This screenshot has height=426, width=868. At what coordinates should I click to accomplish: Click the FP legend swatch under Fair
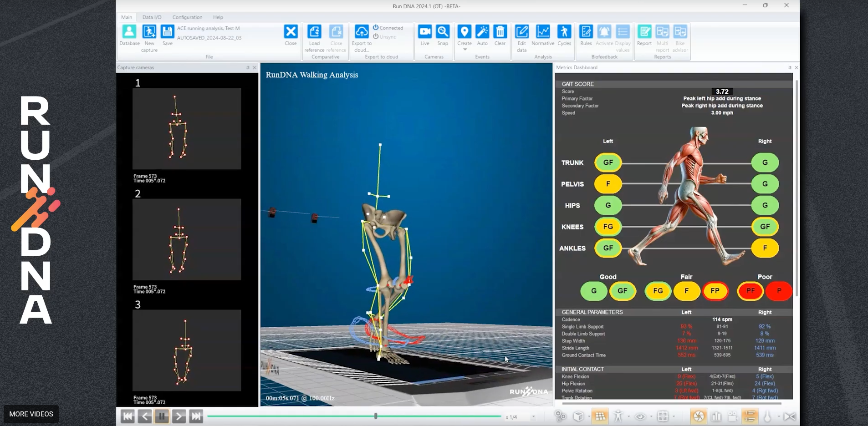(715, 291)
